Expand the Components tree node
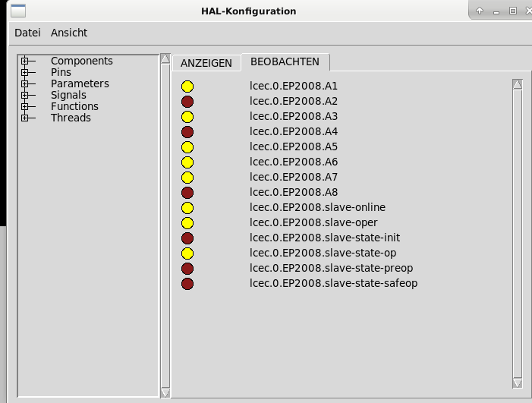The image size is (532, 403). pyautogui.click(x=24, y=61)
